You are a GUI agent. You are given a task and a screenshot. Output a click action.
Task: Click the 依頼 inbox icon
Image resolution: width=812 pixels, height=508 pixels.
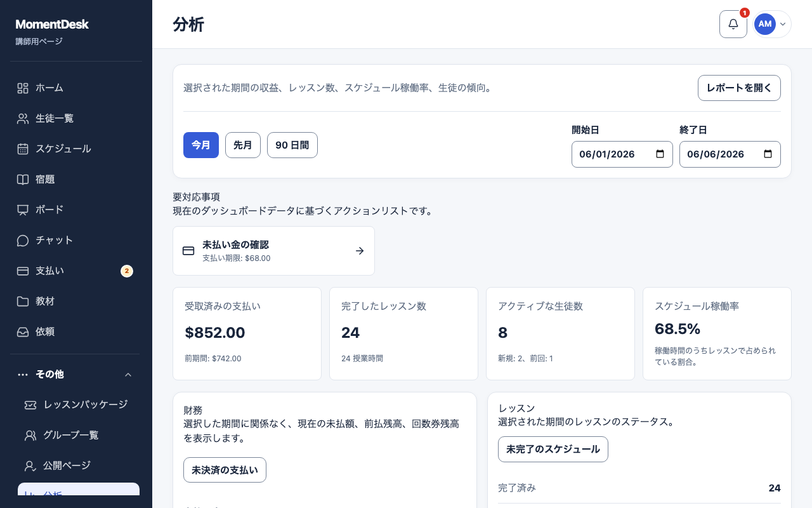(x=23, y=332)
